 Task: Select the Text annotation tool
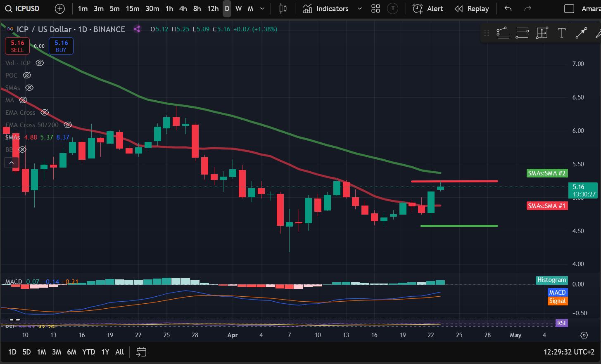561,33
